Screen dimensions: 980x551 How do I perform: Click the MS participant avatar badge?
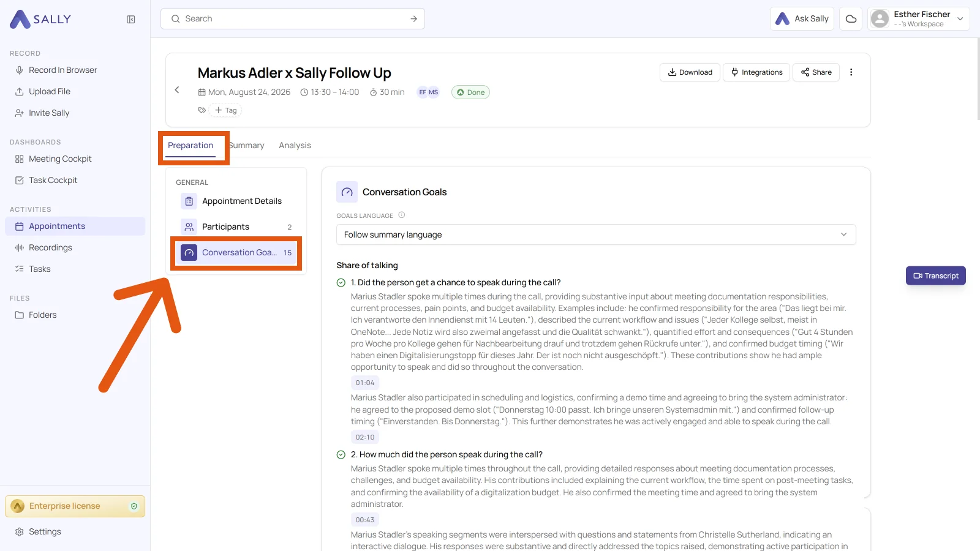[x=434, y=92]
